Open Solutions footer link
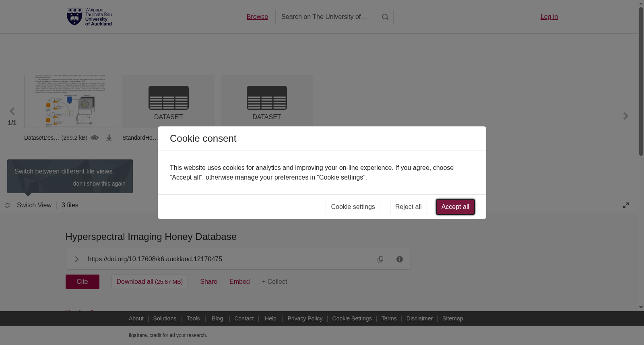This screenshot has height=345, width=644. [x=165, y=318]
